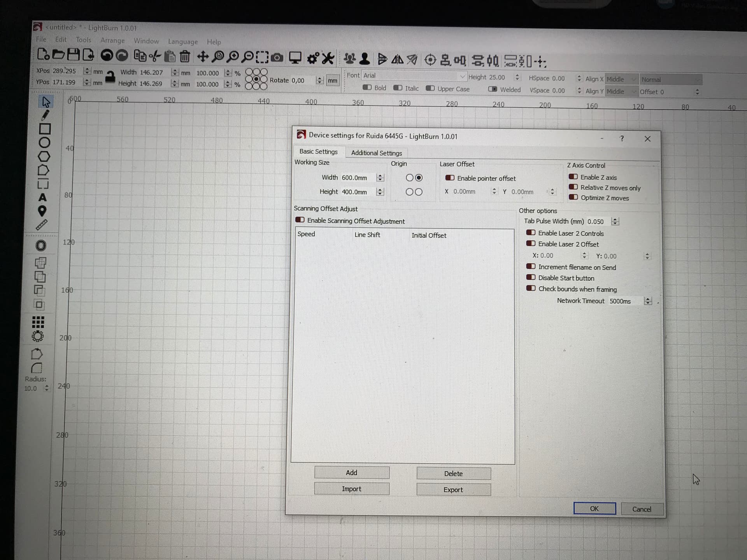
Task: Open the Align X Middle dropdown
Action: (622, 79)
